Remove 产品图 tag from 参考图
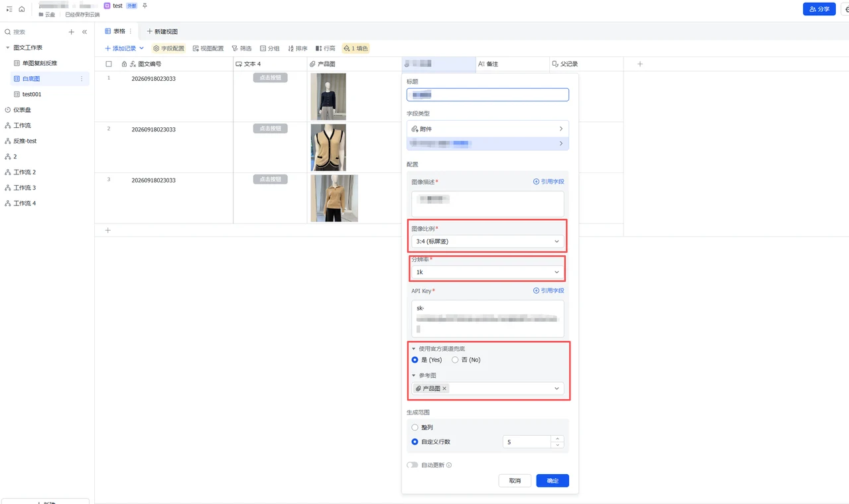The height and width of the screenshot is (504, 849). [444, 389]
